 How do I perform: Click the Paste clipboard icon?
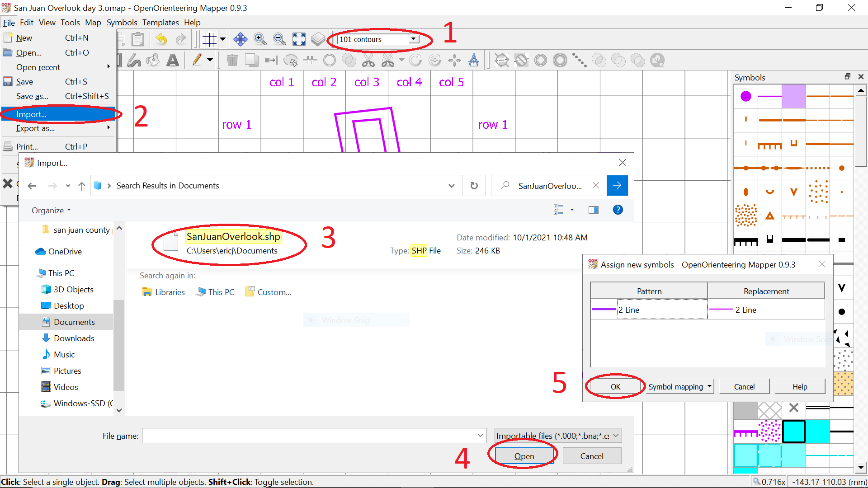coord(137,40)
